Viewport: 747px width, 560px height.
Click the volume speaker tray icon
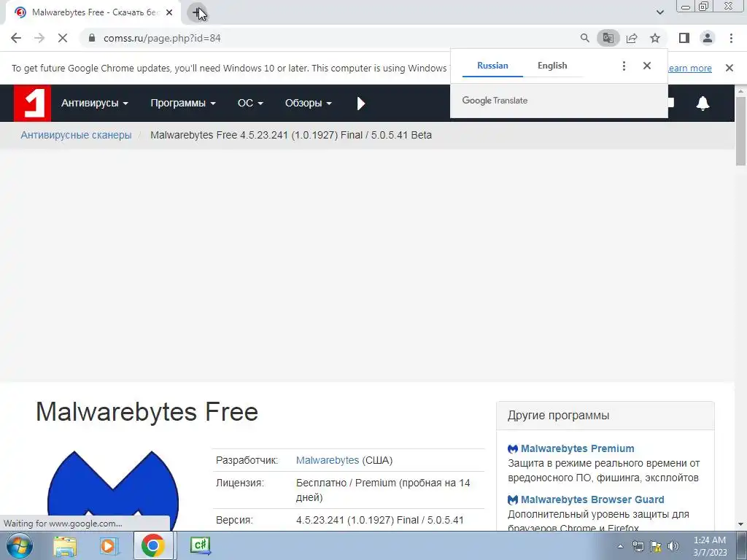click(673, 546)
